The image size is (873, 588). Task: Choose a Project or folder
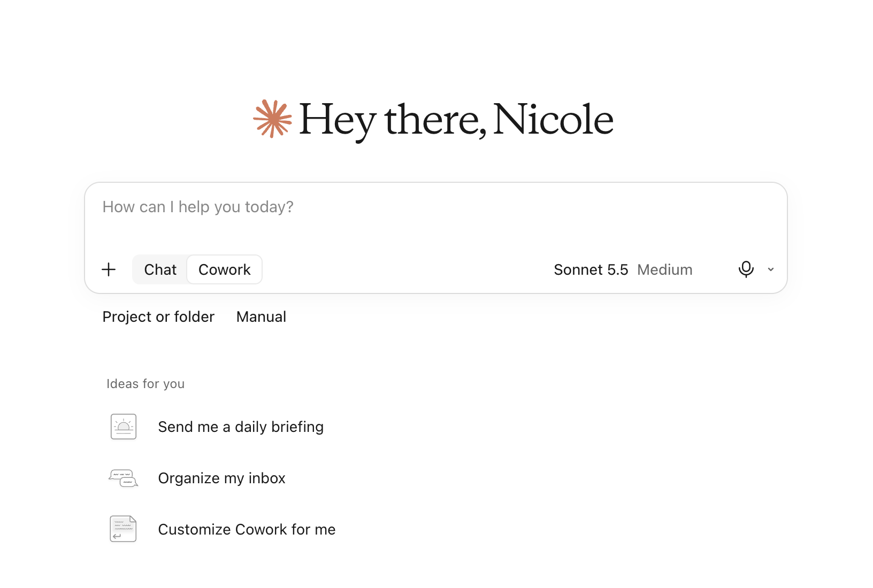point(158,316)
